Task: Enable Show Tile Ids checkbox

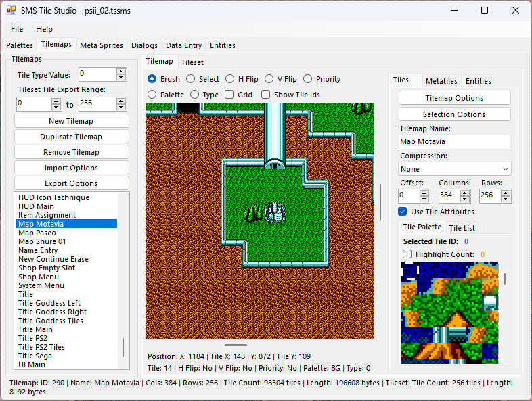Action: click(x=265, y=94)
